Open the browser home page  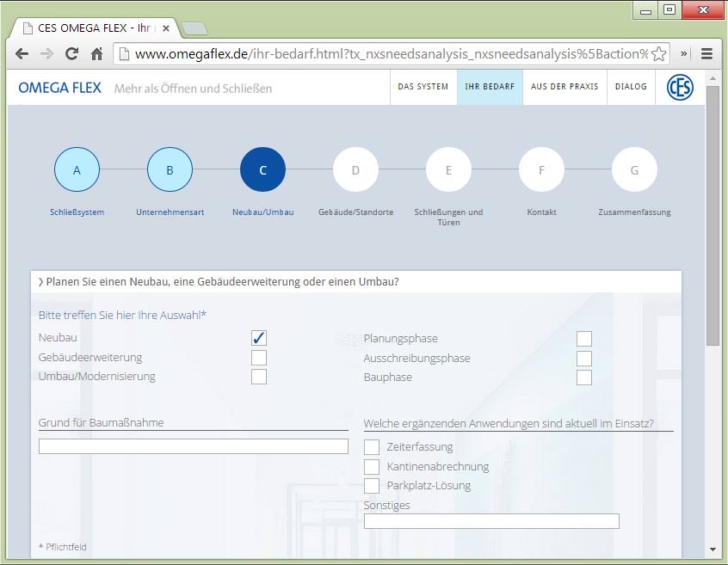click(x=96, y=54)
